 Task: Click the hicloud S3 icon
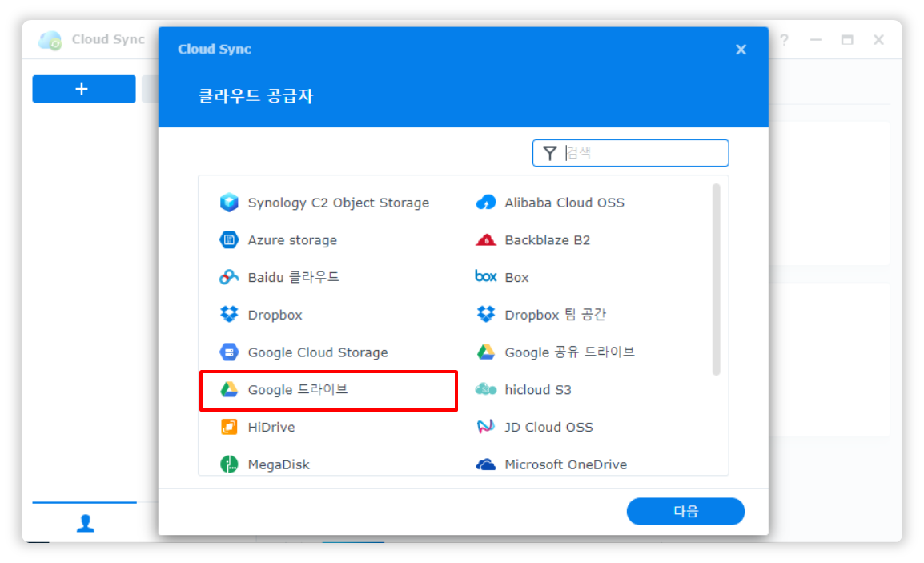point(485,389)
